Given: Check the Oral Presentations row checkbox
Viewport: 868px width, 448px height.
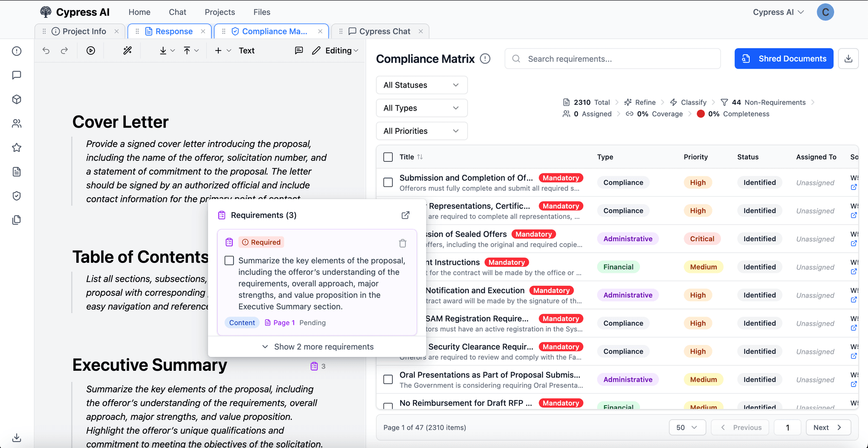Looking at the screenshot, I should tap(388, 379).
